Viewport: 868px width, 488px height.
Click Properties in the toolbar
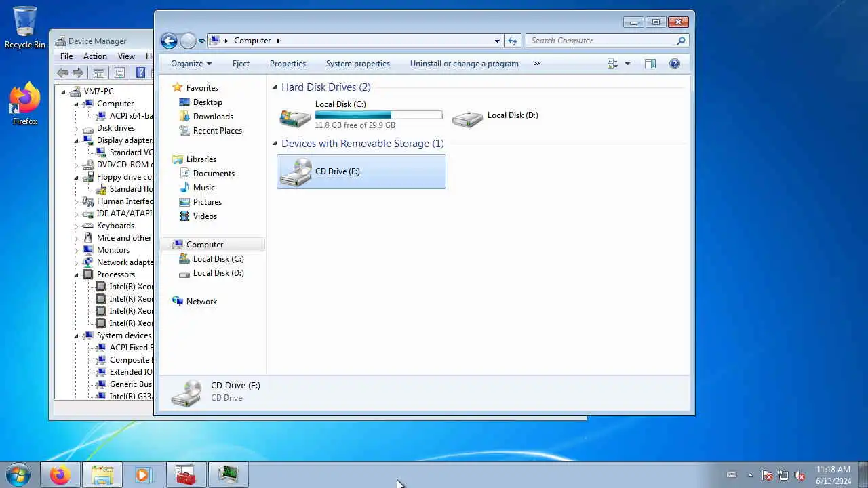pos(288,64)
